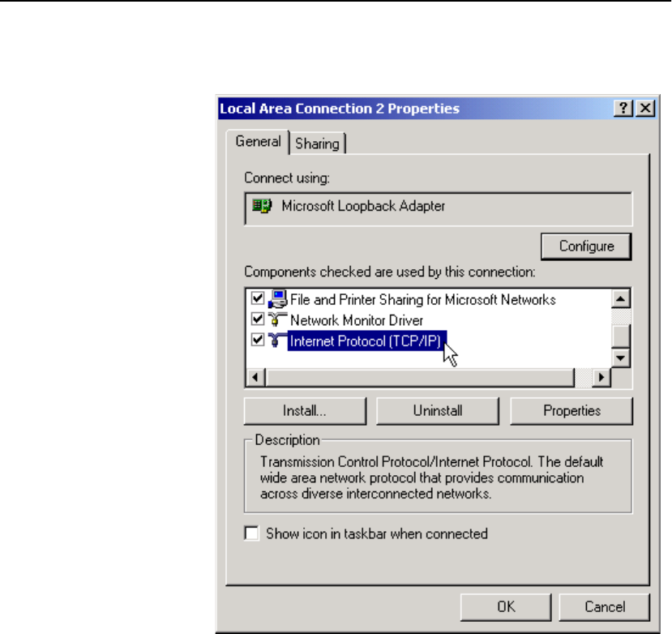Screen dimensions: 672x634
Task: Select the General tab
Action: [258, 141]
